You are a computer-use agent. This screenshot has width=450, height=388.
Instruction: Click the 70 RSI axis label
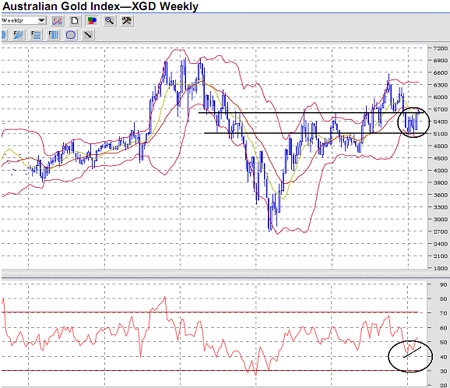(443, 313)
